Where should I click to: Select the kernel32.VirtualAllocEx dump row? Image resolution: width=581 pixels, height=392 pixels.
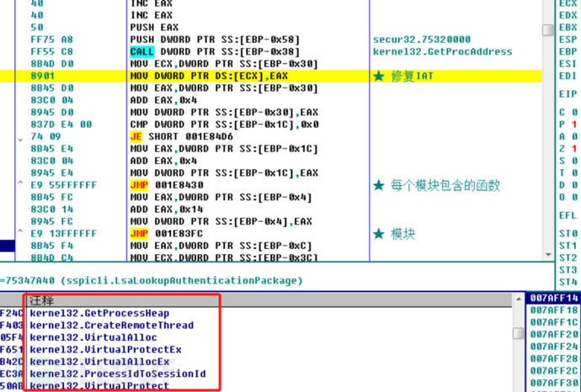[x=99, y=362]
